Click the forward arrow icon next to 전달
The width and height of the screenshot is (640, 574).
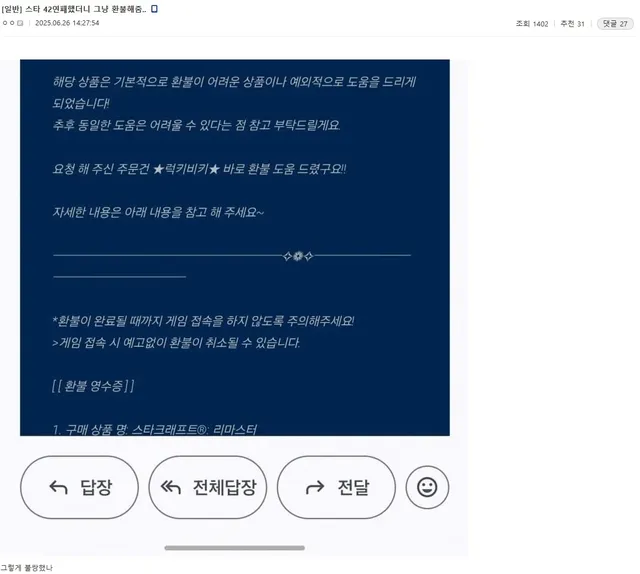point(315,487)
